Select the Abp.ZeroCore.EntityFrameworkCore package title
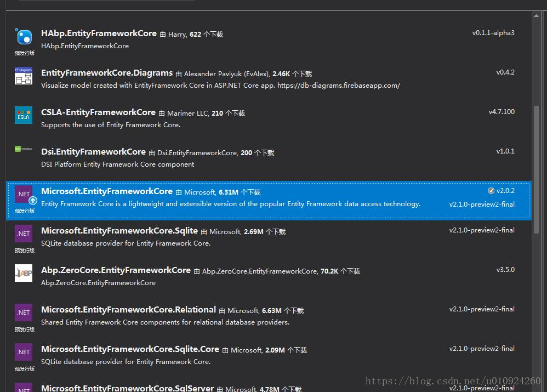Viewport: 547px width, 392px height. point(116,270)
